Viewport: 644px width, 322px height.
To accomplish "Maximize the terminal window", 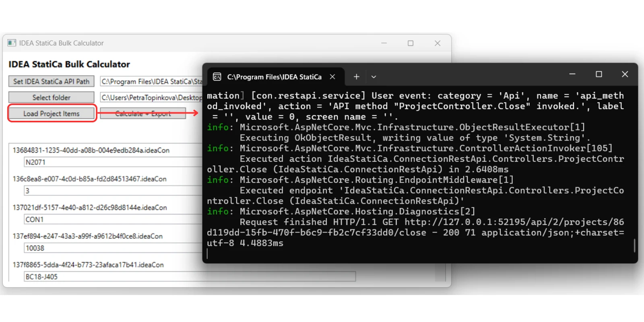I will [x=599, y=74].
